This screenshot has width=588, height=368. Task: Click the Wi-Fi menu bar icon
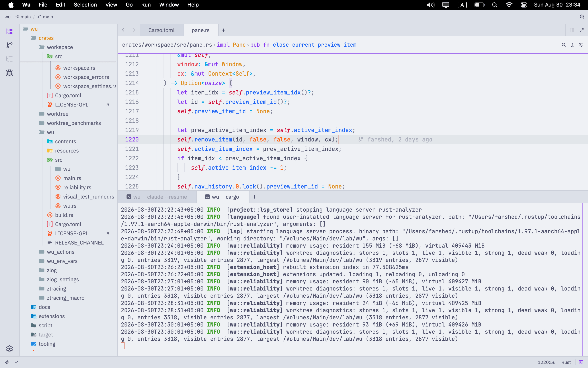(x=509, y=5)
